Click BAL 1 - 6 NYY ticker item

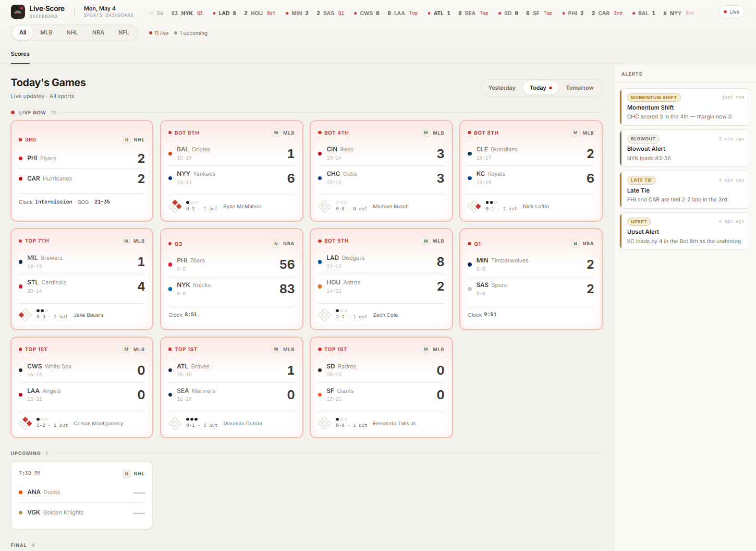click(663, 13)
